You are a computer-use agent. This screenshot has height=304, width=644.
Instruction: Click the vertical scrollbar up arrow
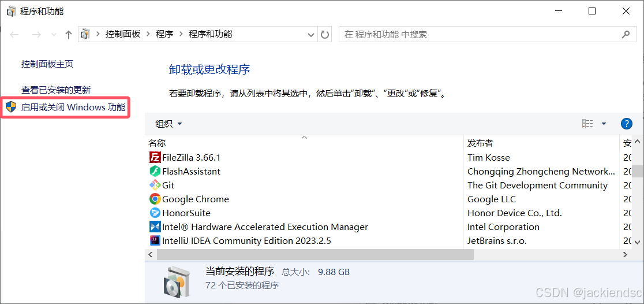(x=637, y=142)
